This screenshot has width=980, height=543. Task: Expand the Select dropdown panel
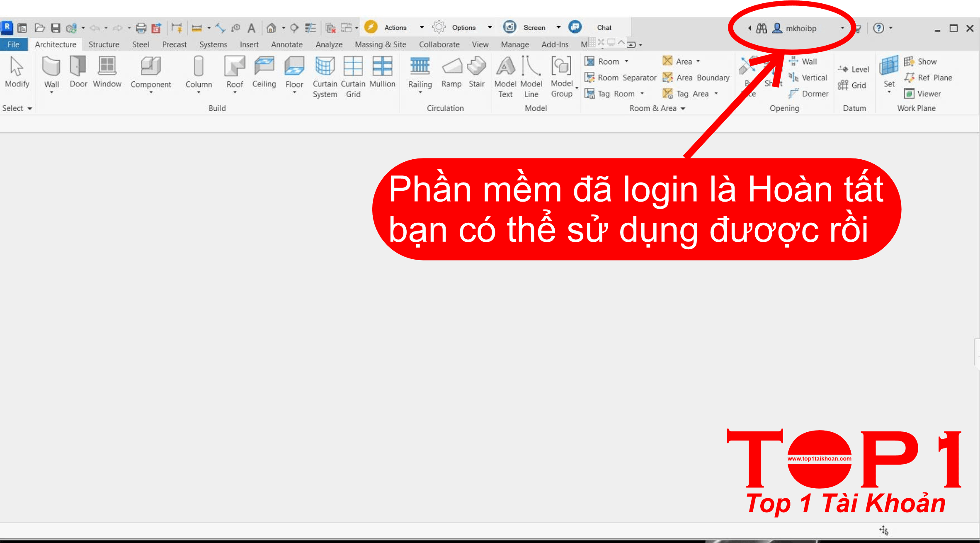[x=17, y=108]
